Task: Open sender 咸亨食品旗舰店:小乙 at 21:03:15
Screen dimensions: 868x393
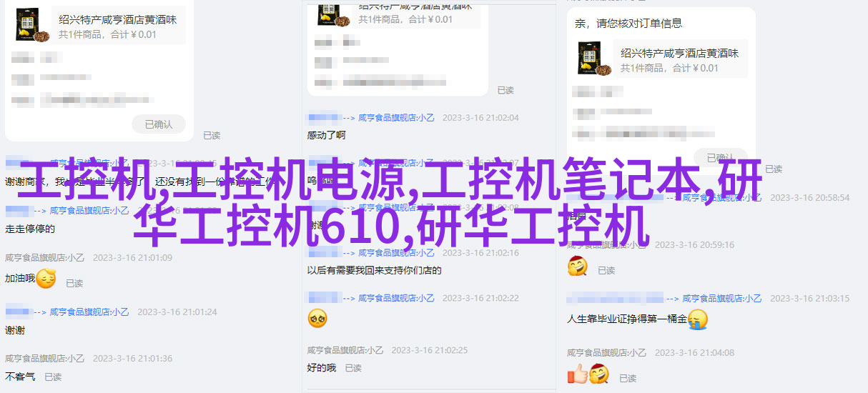Action: coord(721,299)
